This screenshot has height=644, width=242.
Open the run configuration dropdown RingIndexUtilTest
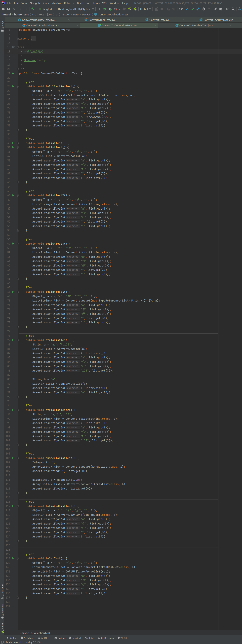(66, 9)
